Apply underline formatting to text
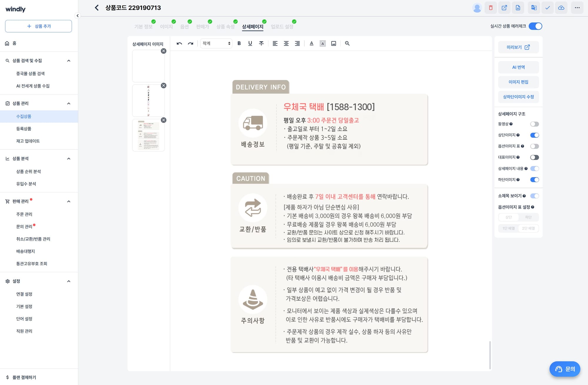 tap(250, 43)
